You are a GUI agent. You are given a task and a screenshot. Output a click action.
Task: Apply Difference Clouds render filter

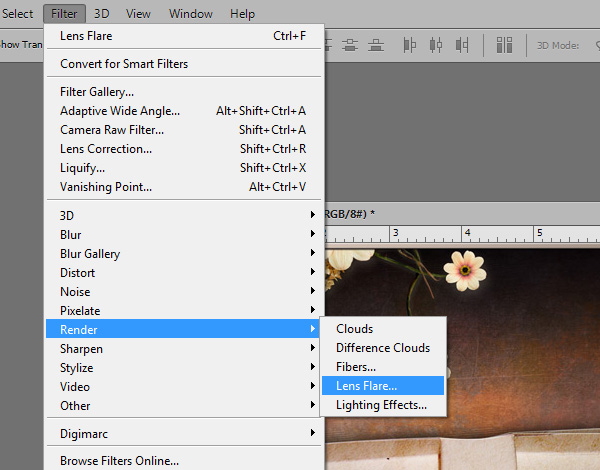[x=383, y=348]
